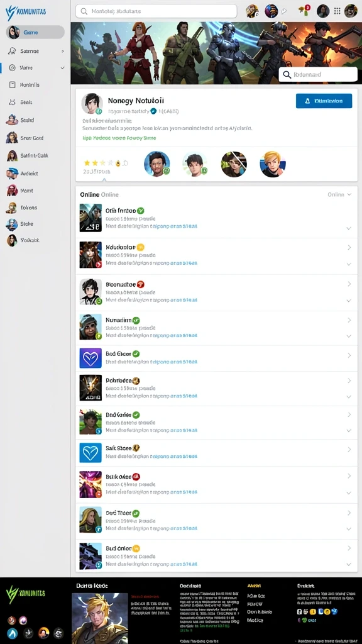This screenshot has height=644, width=362.
Task: Open the Dud Tioer row via its right arrow
Action: click(x=349, y=513)
